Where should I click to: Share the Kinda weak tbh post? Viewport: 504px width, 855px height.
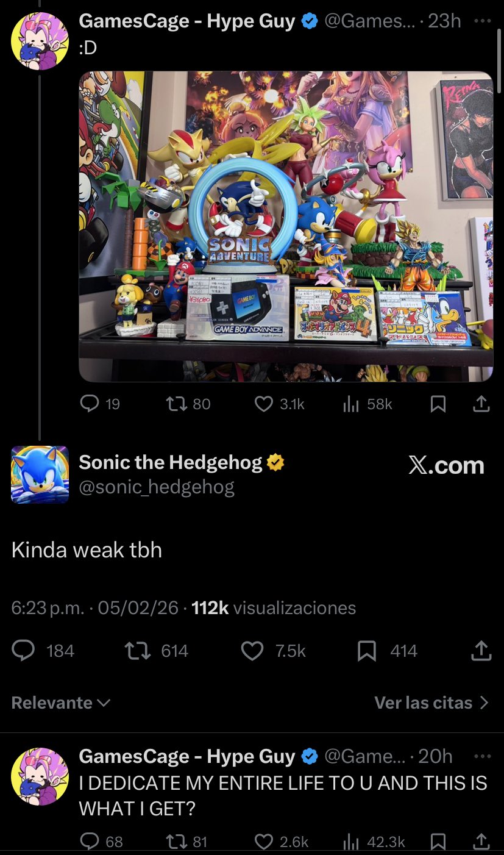481,651
